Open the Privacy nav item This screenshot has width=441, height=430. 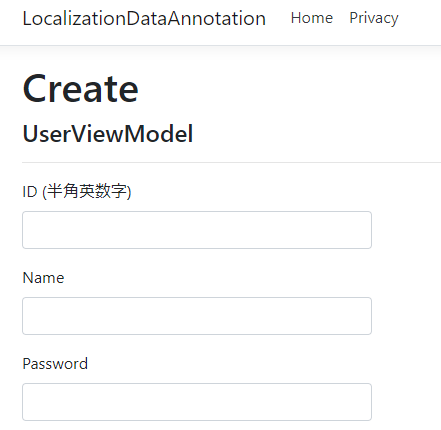[374, 18]
